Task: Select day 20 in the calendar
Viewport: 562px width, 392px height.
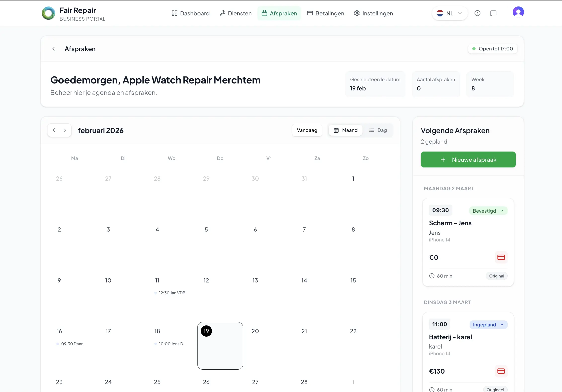Action: pyautogui.click(x=255, y=331)
